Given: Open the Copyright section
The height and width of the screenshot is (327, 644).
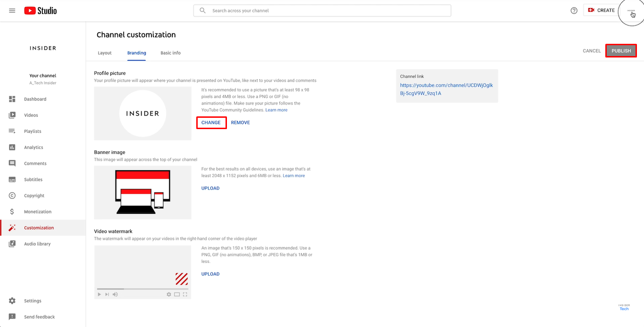Looking at the screenshot, I should point(12,195).
